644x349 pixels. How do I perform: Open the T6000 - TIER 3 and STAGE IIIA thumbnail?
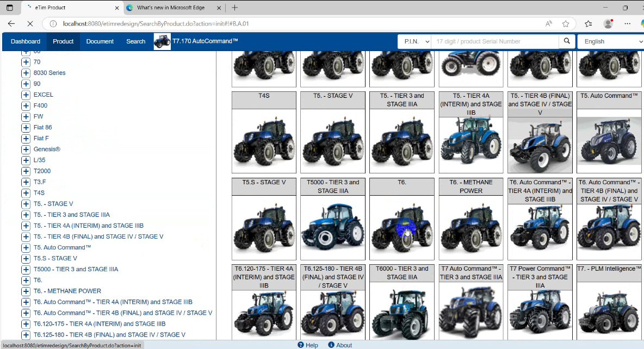click(401, 311)
